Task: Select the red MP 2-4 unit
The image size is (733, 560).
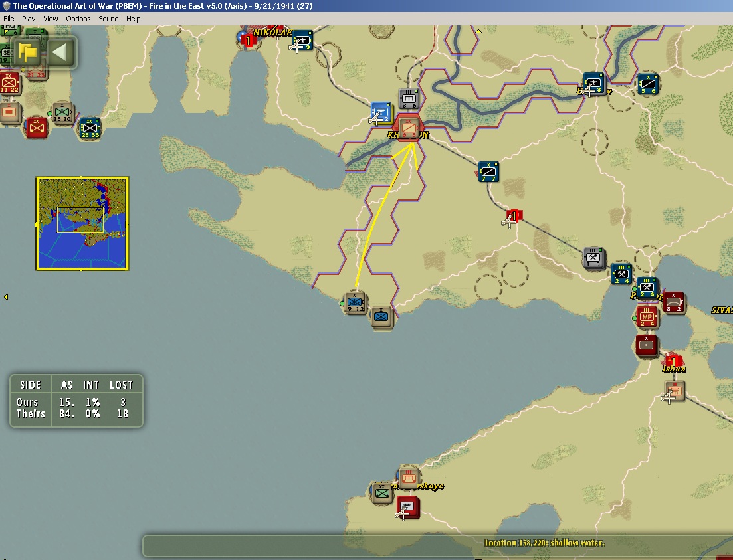Action: coord(647,317)
